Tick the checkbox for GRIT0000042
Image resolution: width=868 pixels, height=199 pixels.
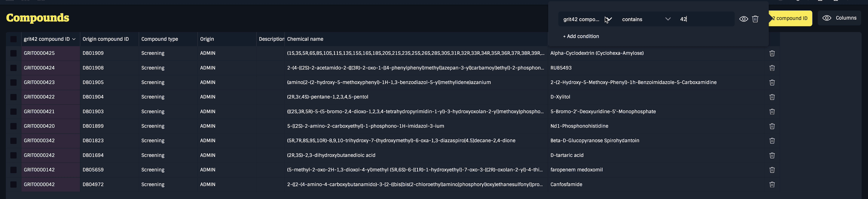(13, 184)
